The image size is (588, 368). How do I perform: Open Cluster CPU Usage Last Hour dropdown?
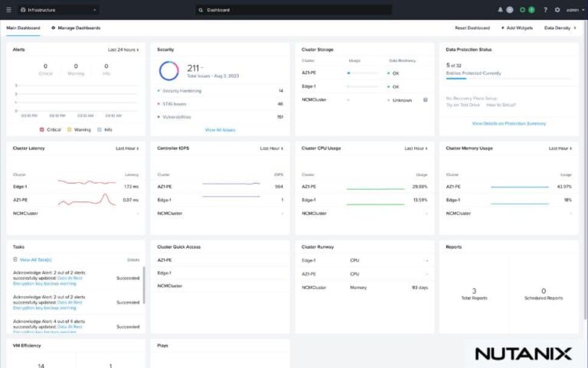tap(416, 148)
